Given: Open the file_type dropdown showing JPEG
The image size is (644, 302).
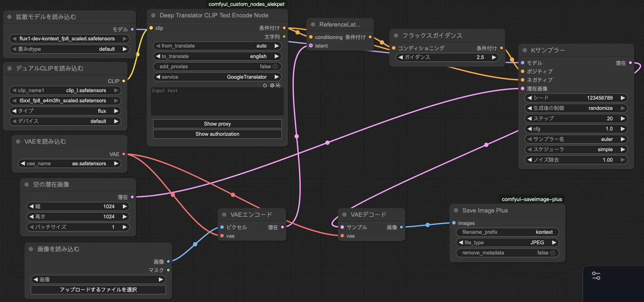Looking at the screenshot, I should 507,243.
